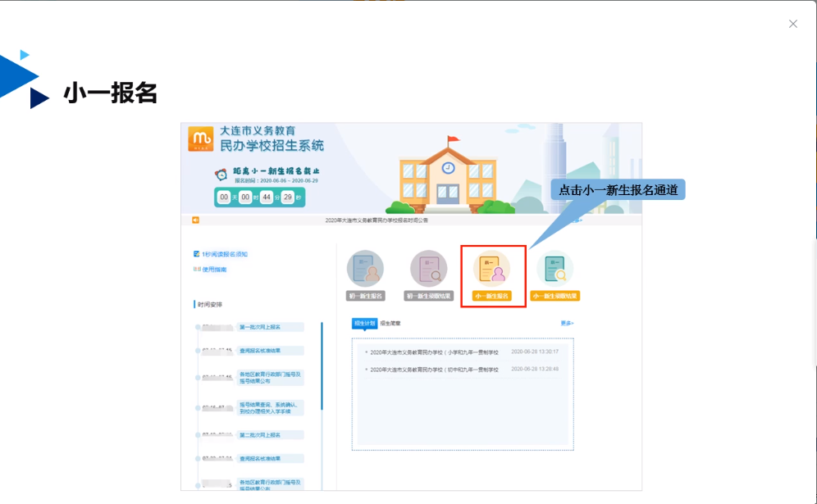
Task: Select the 第一批次网上报名 timeline item
Action: tap(259, 327)
